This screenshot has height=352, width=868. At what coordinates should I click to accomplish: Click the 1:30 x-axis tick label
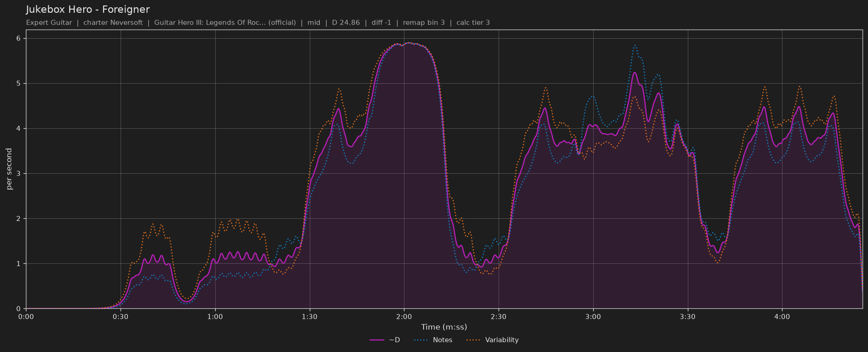pyautogui.click(x=310, y=317)
